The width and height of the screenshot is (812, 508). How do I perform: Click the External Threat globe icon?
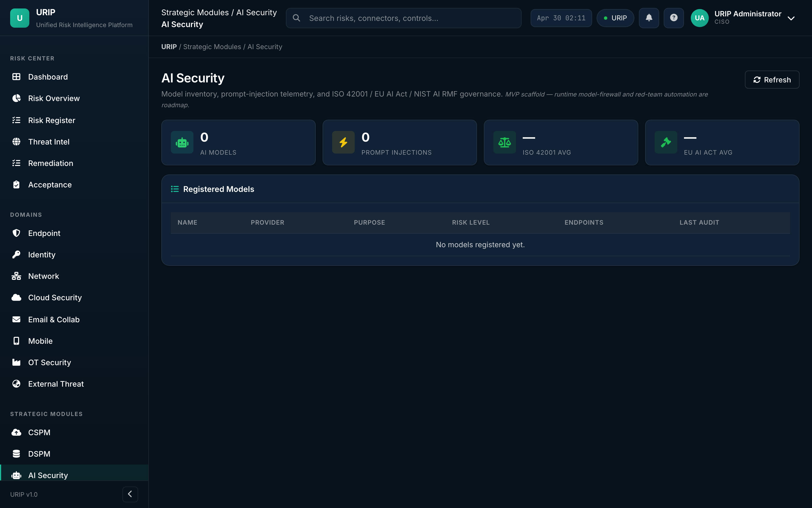[16, 384]
